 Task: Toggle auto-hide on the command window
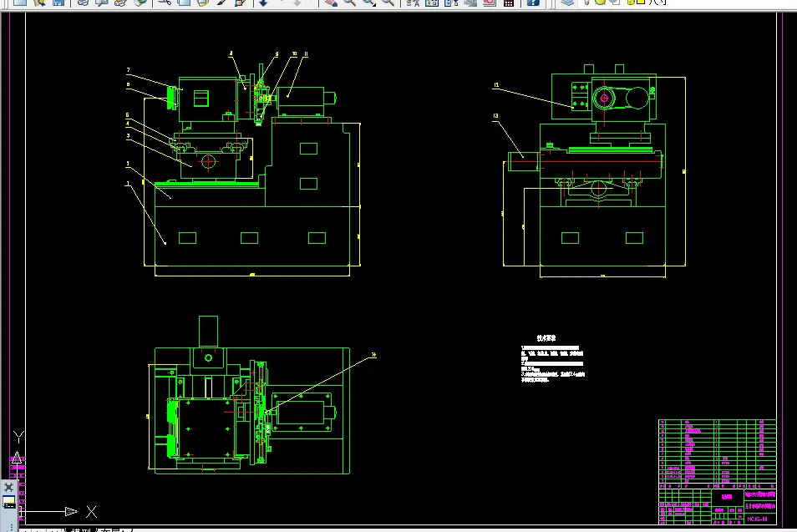[8, 503]
